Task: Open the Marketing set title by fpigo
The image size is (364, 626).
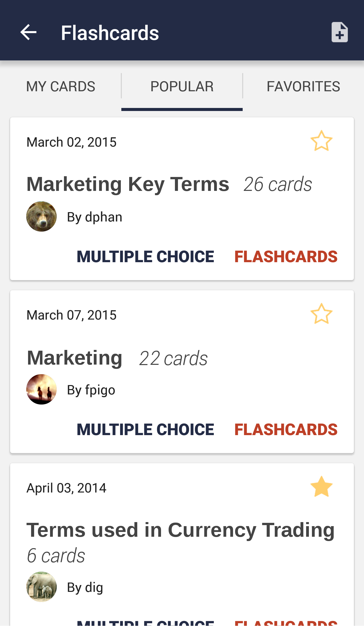Action: tap(75, 358)
